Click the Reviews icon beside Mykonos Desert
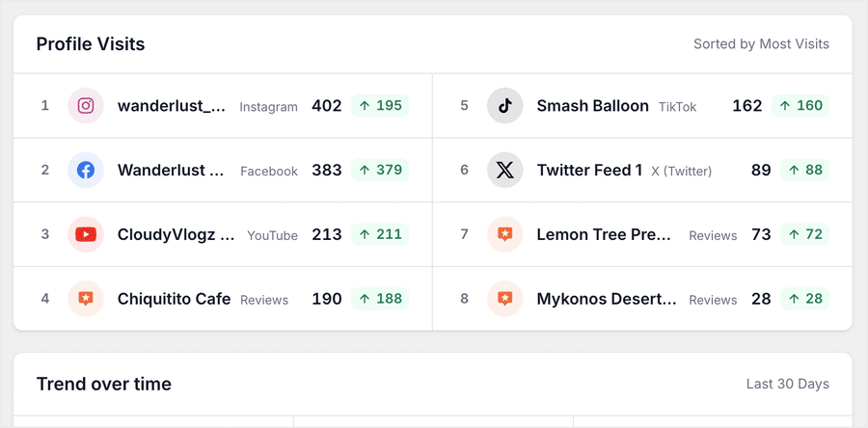Image resolution: width=868 pixels, height=428 pixels. pyautogui.click(x=504, y=299)
